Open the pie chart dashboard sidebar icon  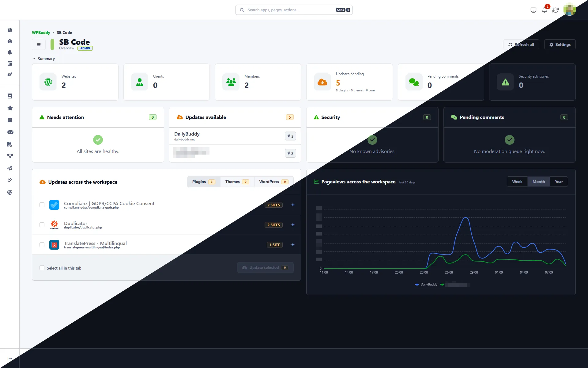coord(10,30)
